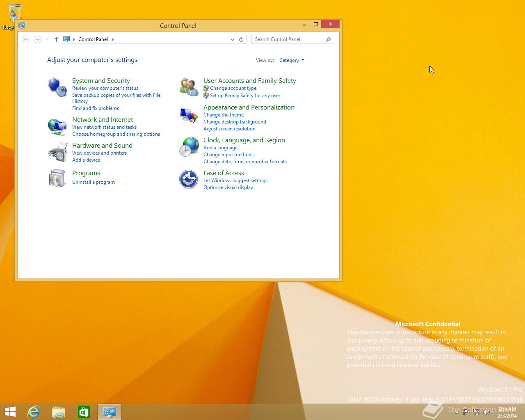
Task: Open the address bar previous locations dropdown
Action: tap(232, 39)
